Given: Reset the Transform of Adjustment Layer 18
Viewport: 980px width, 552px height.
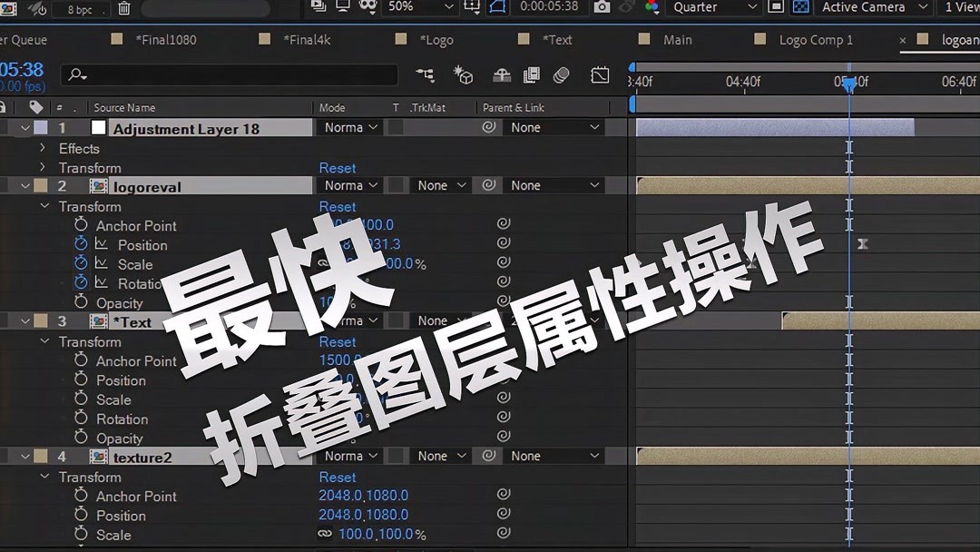Looking at the screenshot, I should (x=337, y=167).
